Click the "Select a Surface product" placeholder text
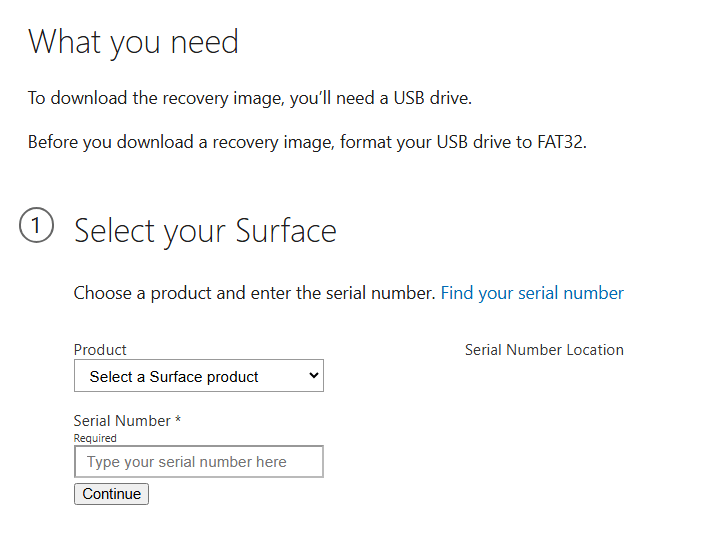The height and width of the screenshot is (551, 704). (174, 377)
